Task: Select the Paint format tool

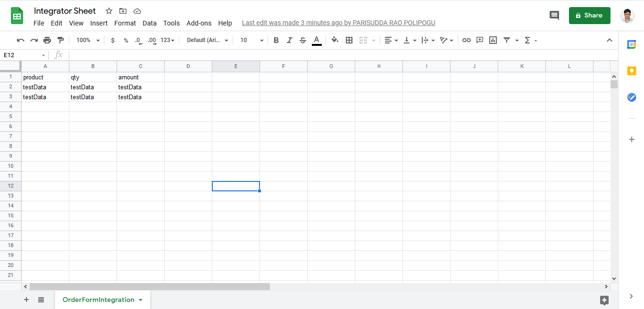Action: click(x=60, y=40)
